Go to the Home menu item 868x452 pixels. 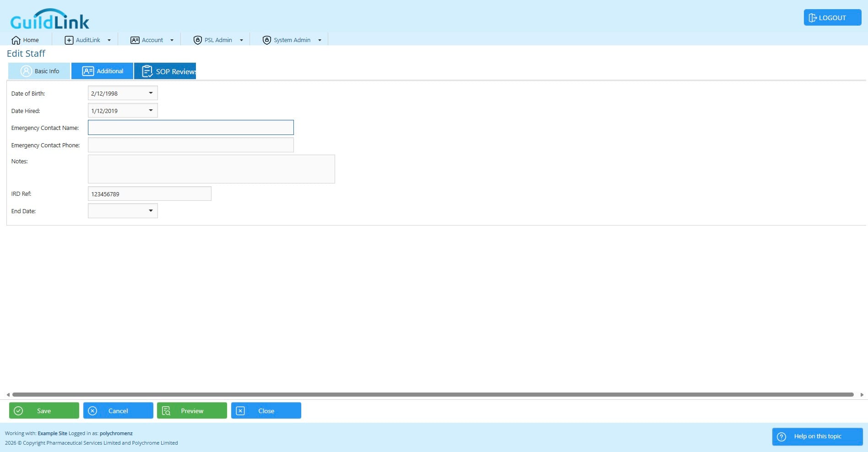[26, 40]
